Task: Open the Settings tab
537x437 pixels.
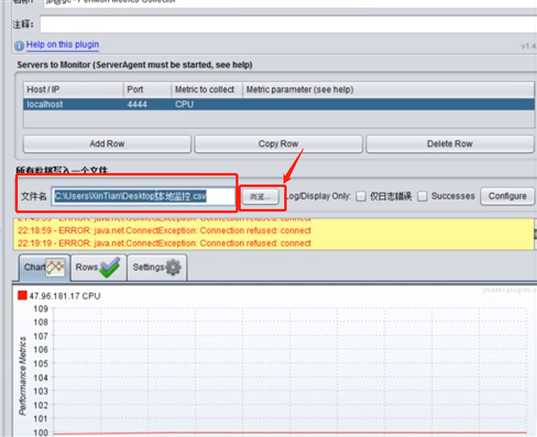Action: [x=157, y=267]
